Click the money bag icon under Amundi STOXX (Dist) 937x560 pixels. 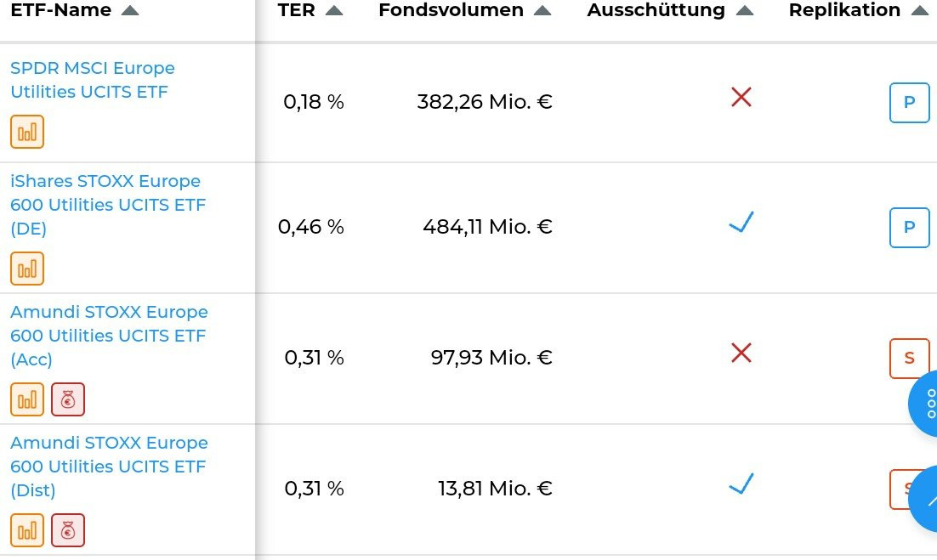pyautogui.click(x=68, y=530)
